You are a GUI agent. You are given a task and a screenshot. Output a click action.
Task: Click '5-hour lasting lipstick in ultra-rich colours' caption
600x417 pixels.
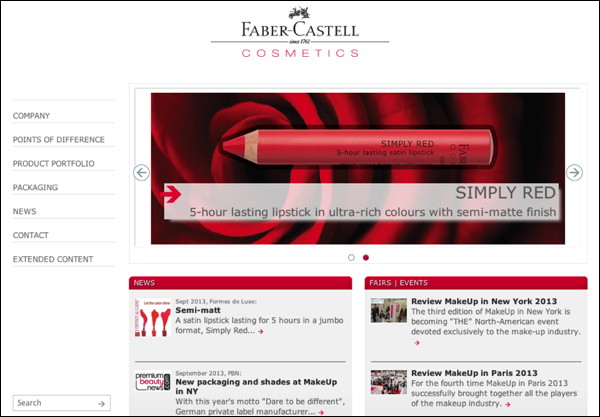click(x=373, y=212)
